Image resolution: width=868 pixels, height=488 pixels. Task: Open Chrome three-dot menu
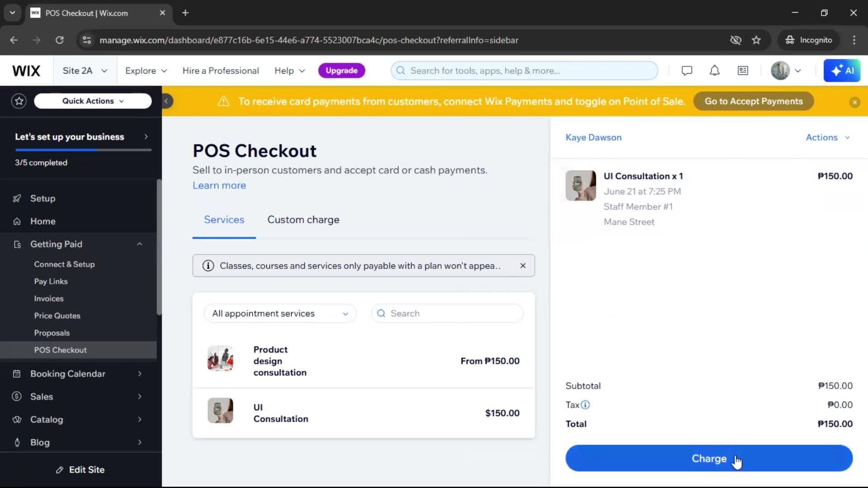pos(854,40)
